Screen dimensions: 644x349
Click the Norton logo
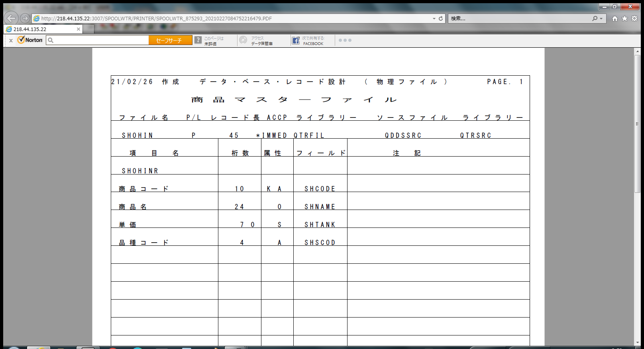click(30, 40)
